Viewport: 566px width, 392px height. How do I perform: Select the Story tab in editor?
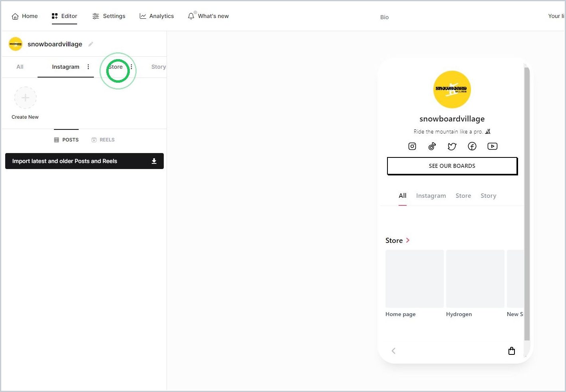tap(159, 67)
